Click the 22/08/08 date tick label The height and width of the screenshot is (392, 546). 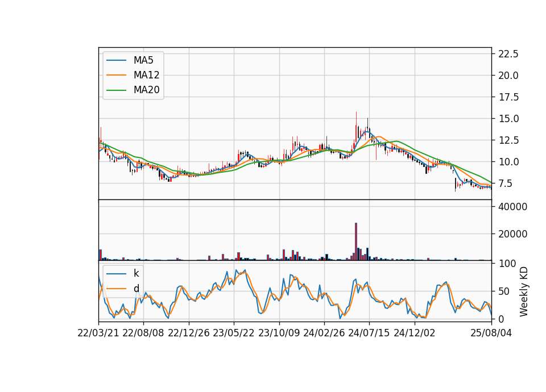tap(143, 333)
